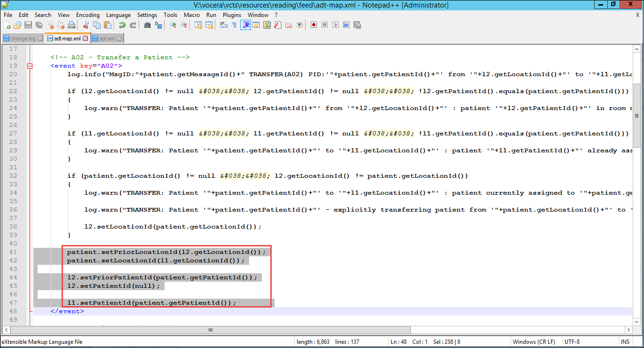Toggle the Document Map icon
The image size is (644, 348).
(x=267, y=25)
